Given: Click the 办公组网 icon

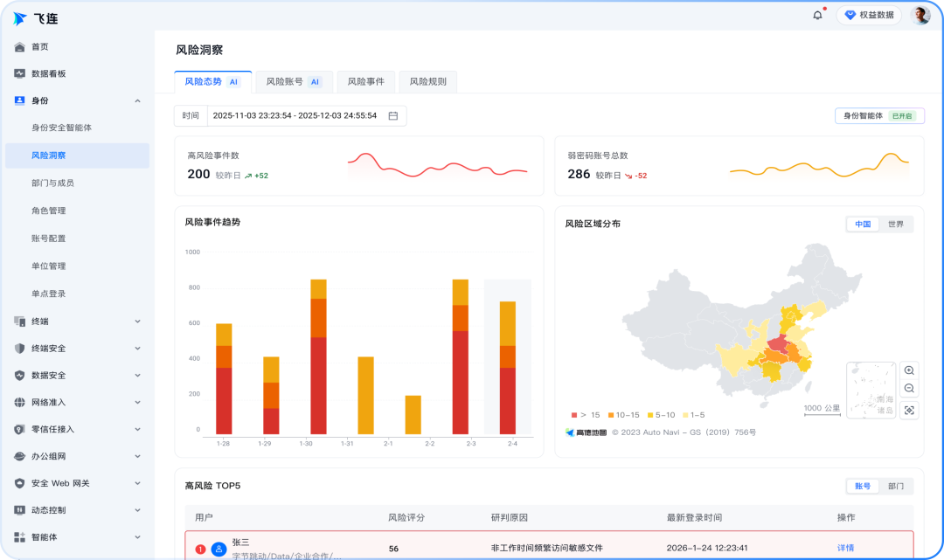Looking at the screenshot, I should 19,457.
